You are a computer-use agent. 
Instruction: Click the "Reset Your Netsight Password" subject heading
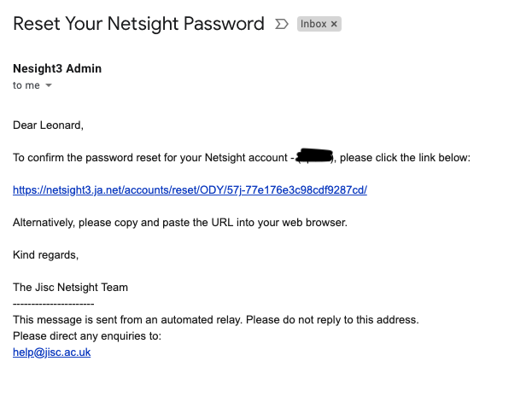pos(138,24)
